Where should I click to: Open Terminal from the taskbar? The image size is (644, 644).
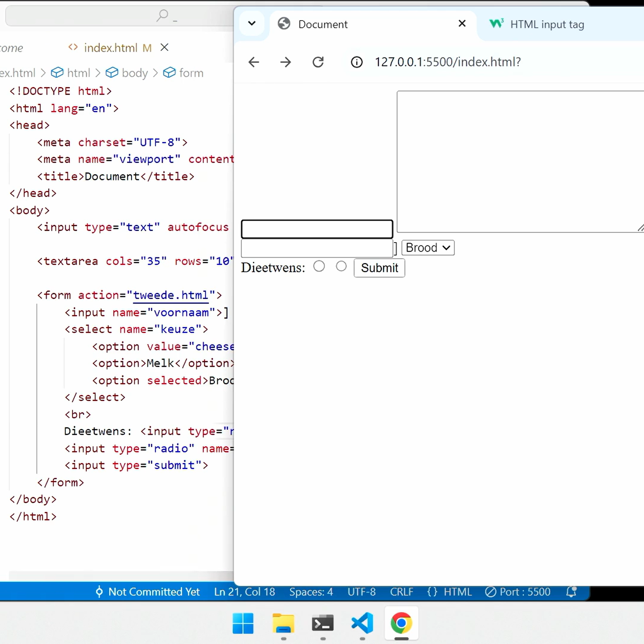pyautogui.click(x=323, y=623)
